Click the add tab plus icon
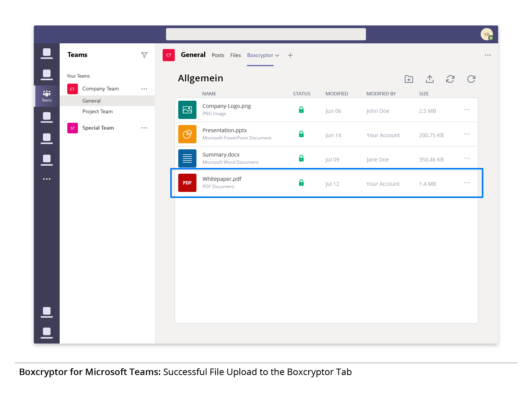This screenshot has width=532, height=399. [x=290, y=55]
